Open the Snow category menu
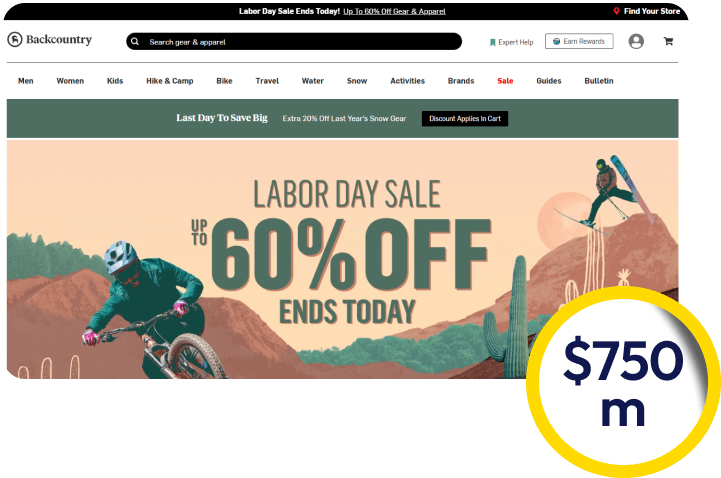The height and width of the screenshot is (478, 721). coord(357,81)
